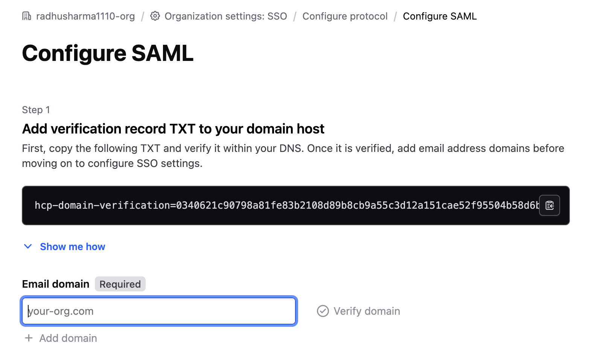Image resolution: width=603 pixels, height=364 pixels.
Task: Click the Email domain label
Action: click(56, 284)
